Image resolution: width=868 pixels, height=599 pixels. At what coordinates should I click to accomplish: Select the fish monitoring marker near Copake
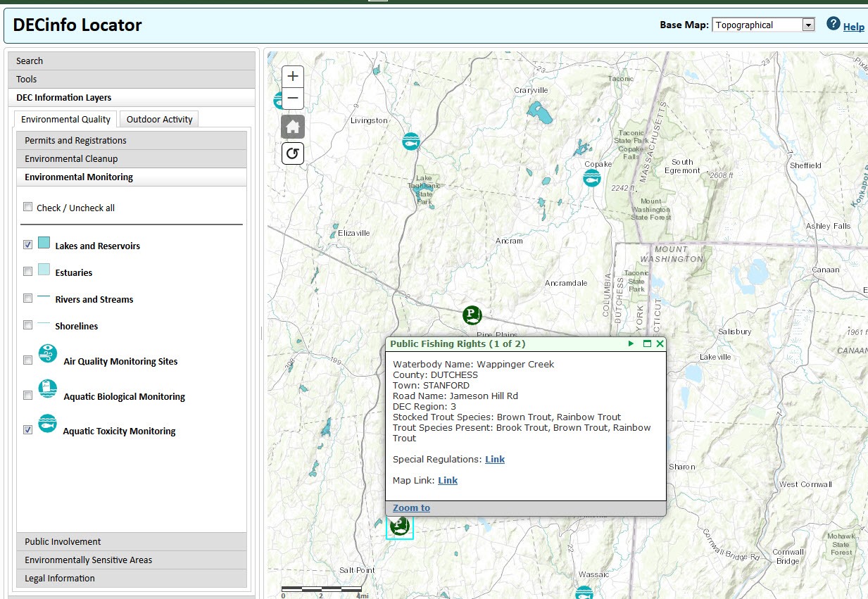[x=592, y=177]
